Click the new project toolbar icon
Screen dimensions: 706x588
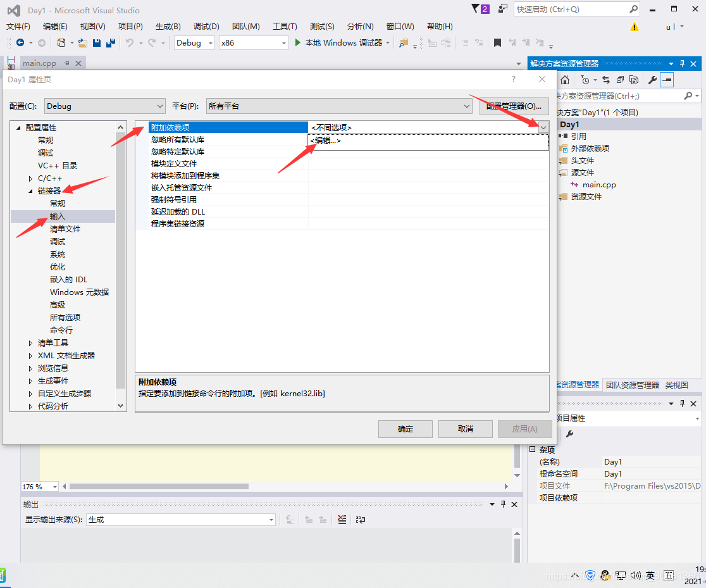tap(61, 43)
